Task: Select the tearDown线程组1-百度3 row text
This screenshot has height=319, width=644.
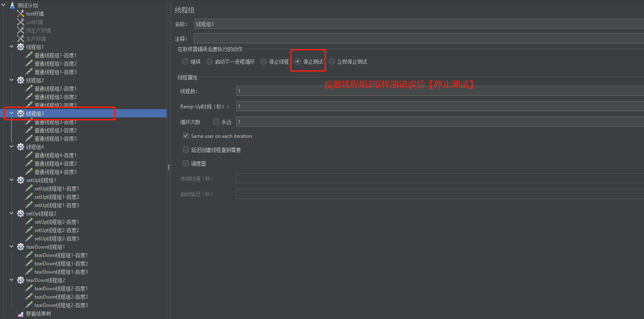Action: point(61,272)
